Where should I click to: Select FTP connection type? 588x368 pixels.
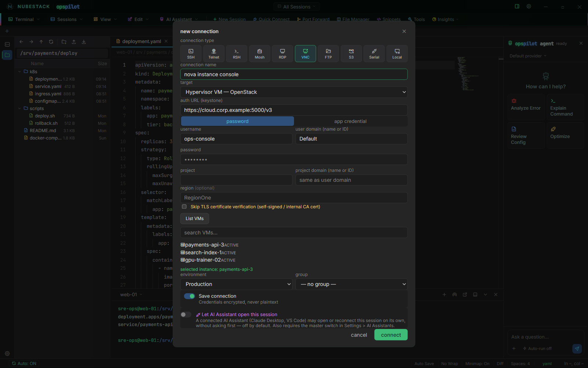328,54
